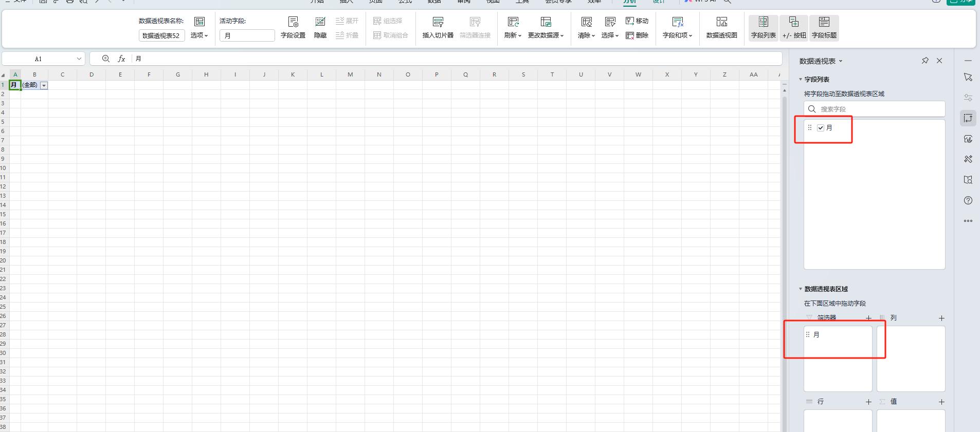Click the sliders settings icon in right sidebar

point(968,98)
